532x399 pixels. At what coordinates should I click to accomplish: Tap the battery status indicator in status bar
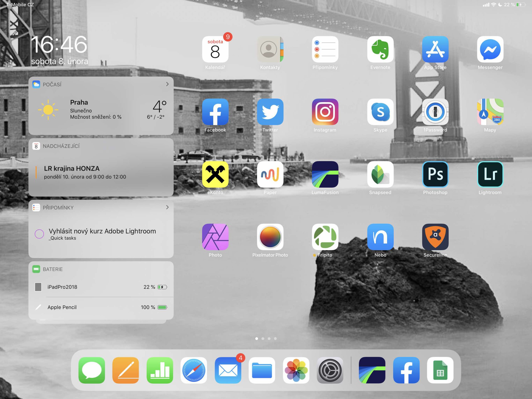point(521,5)
